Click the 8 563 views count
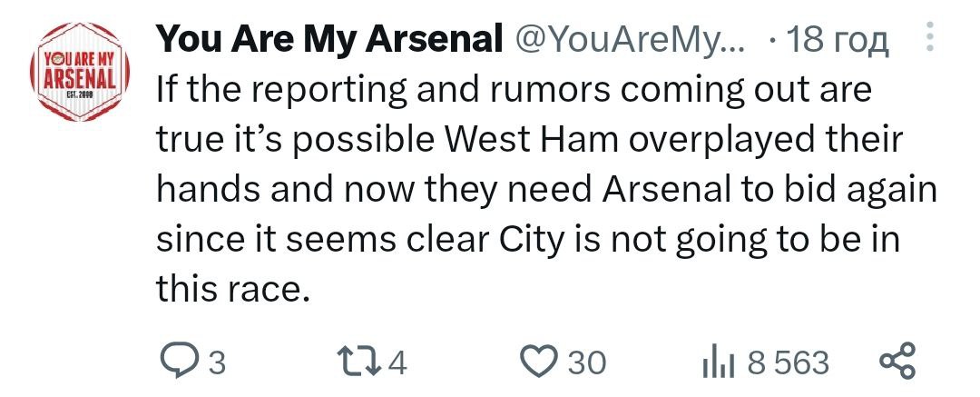Viewport: 980px width, 397px height. pos(788,363)
